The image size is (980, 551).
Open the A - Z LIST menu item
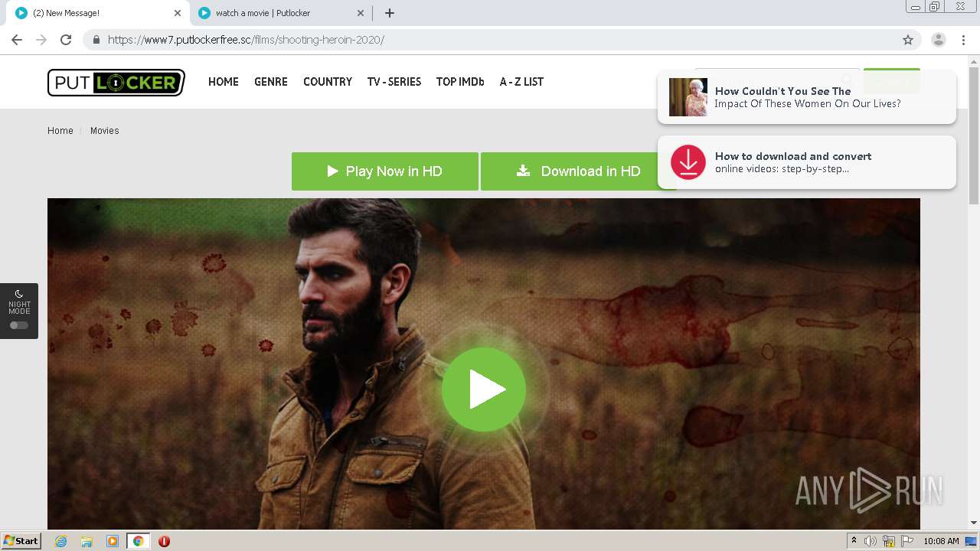click(x=521, y=82)
